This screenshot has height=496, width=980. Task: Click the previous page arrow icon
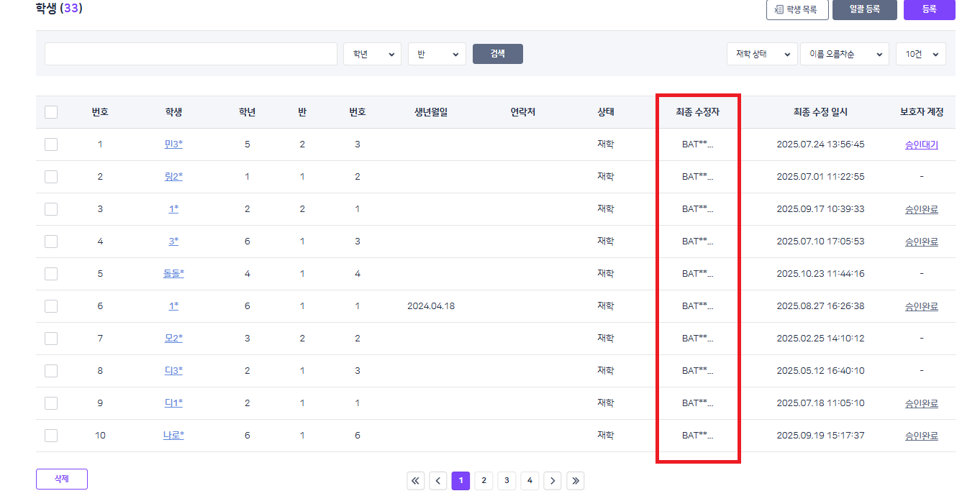[438, 481]
